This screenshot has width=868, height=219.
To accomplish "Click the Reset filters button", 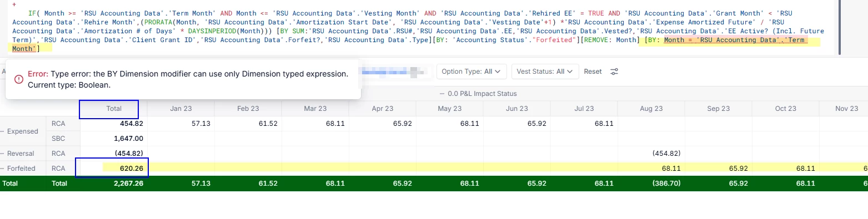I will coord(593,72).
